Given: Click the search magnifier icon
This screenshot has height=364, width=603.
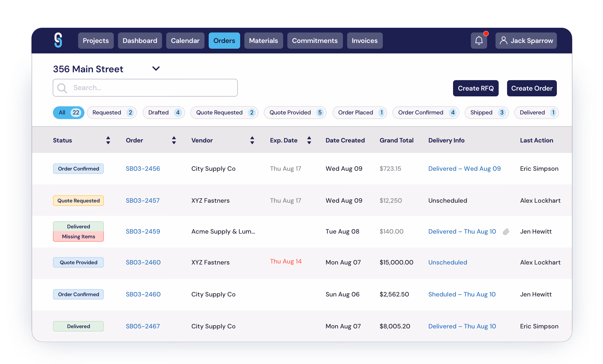Looking at the screenshot, I should coord(62,88).
